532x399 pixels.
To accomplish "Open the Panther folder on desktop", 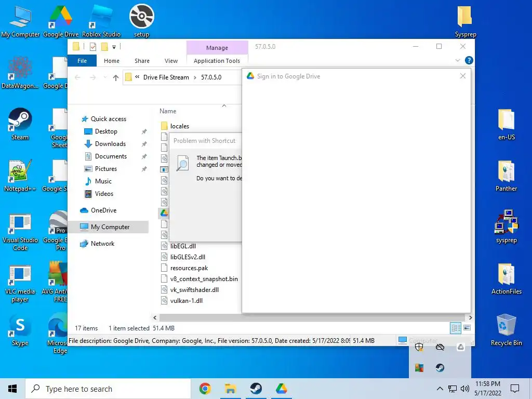I will [x=506, y=176].
